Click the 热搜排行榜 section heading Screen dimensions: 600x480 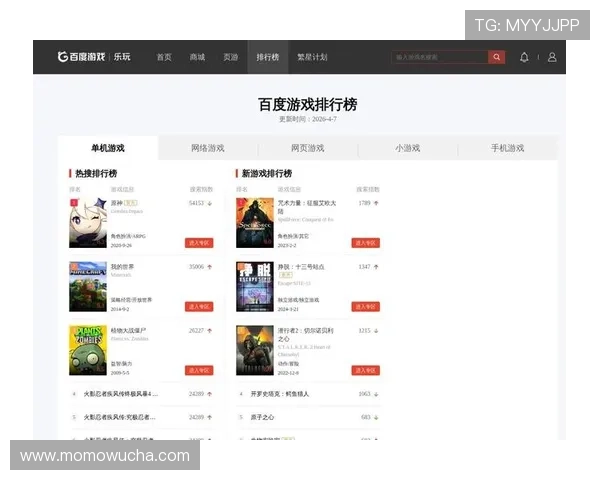96,173
